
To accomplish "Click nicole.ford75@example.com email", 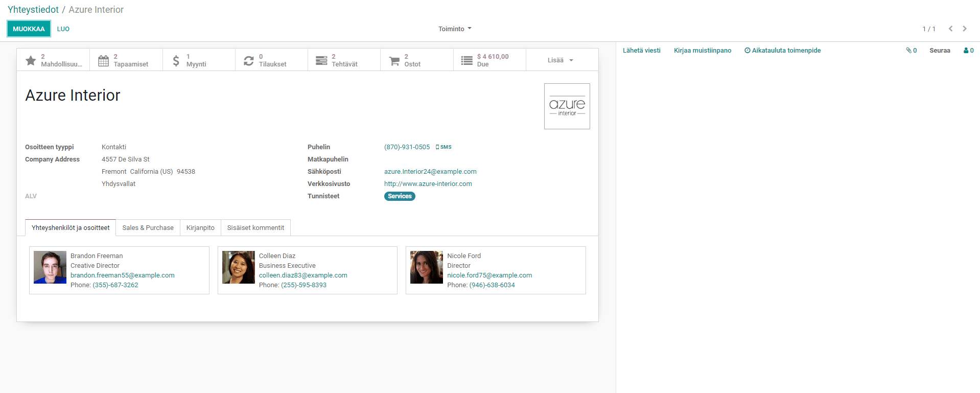I will point(489,275).
